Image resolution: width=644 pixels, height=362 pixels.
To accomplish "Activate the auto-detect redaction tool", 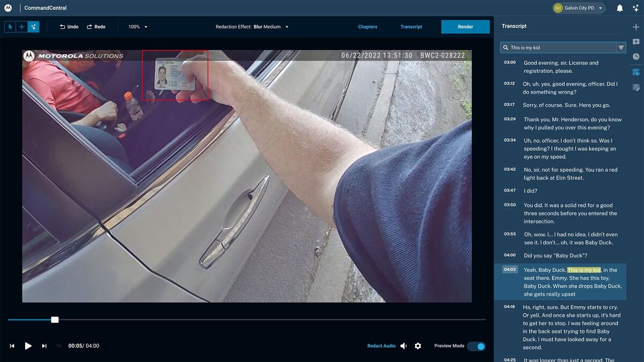I will point(33,26).
